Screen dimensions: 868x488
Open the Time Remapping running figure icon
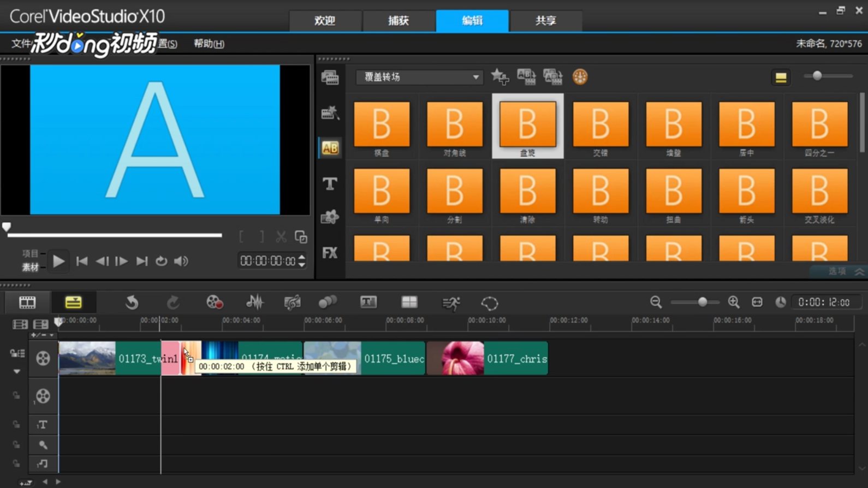[451, 303]
